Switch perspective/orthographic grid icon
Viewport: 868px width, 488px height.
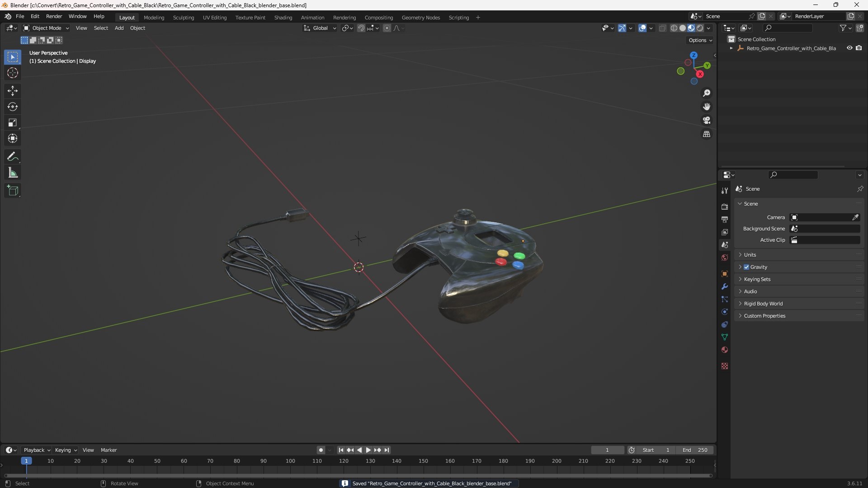click(707, 134)
